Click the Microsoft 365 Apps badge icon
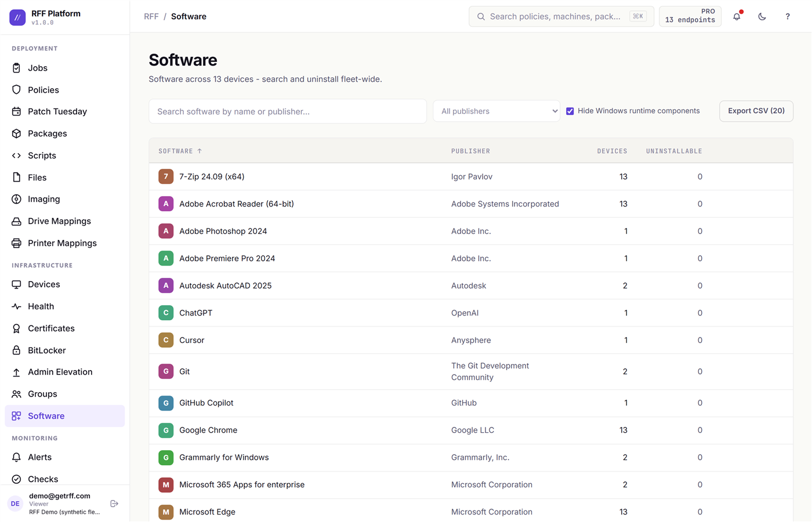This screenshot has width=812, height=522. 166,484
